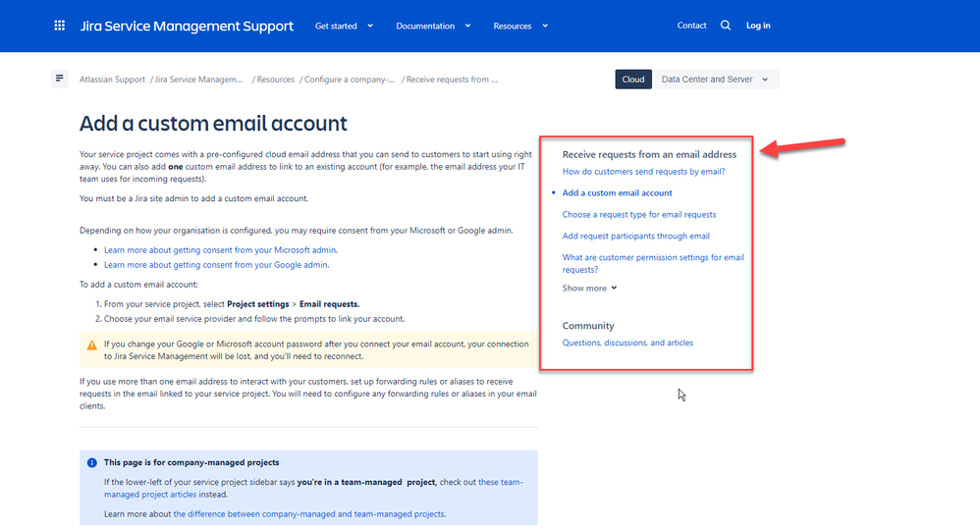This screenshot has width=980, height=531.
Task: Select Add a custom email account sidebar item
Action: tap(617, 193)
